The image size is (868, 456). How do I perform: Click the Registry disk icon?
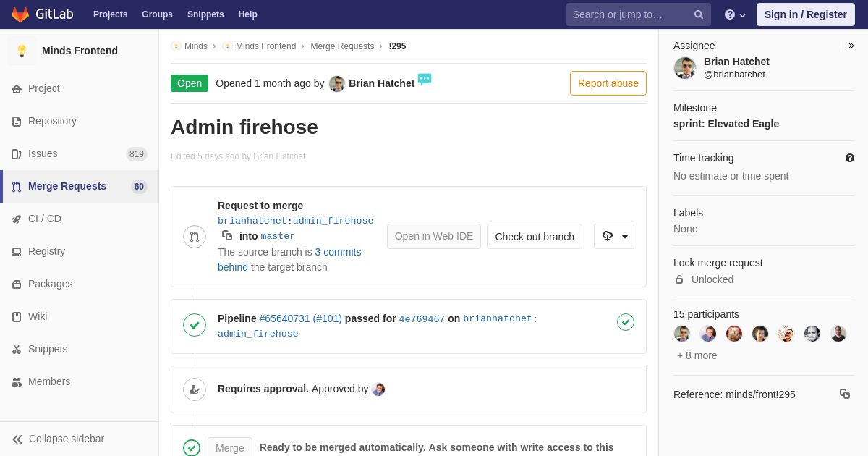pyautogui.click(x=17, y=252)
